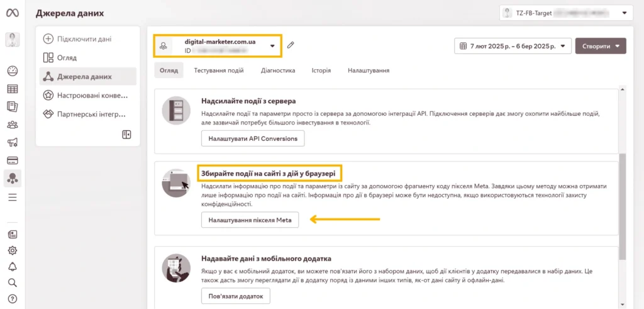Open the all tools hamburger menu
The image size is (644, 309).
(x=13, y=197)
